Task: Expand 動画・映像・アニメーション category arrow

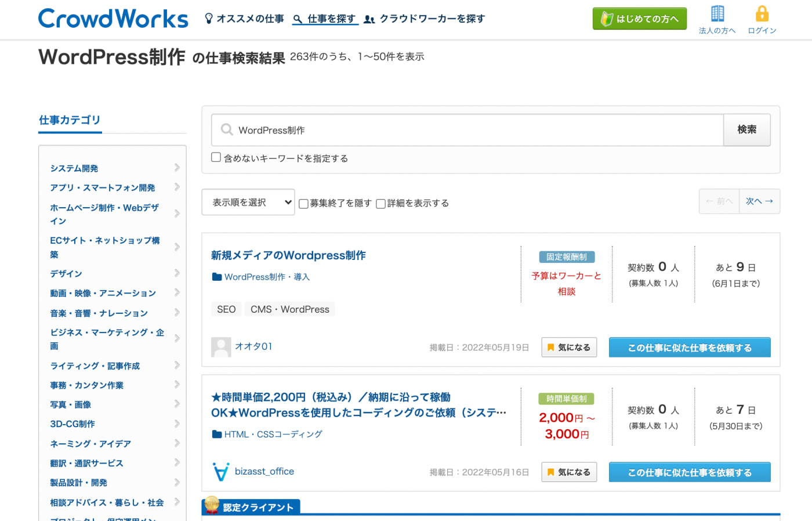Action: click(x=177, y=292)
